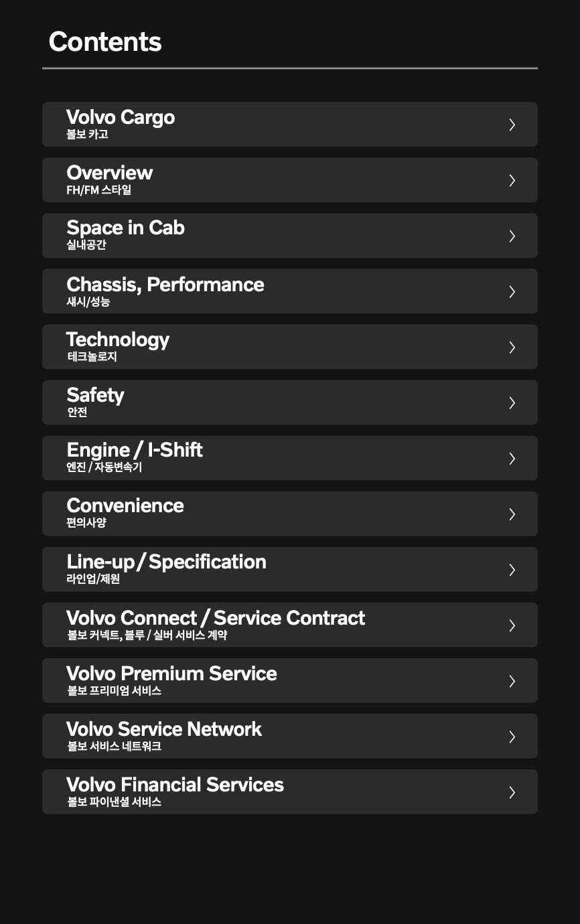Click the Convenience heading text
The width and height of the screenshot is (580, 924).
pos(125,506)
